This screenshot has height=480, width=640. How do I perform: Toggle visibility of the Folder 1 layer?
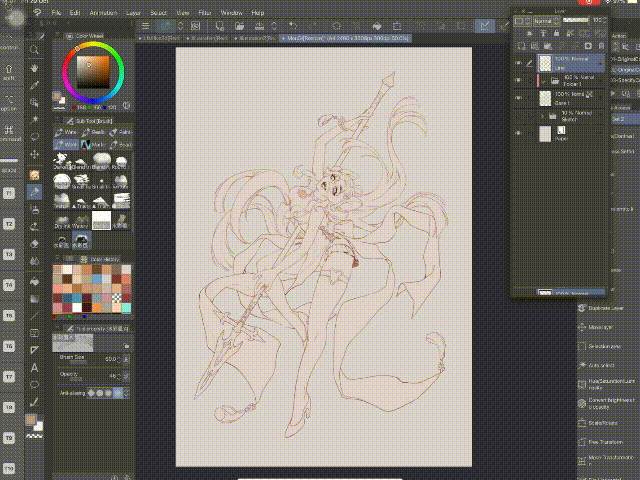518,81
